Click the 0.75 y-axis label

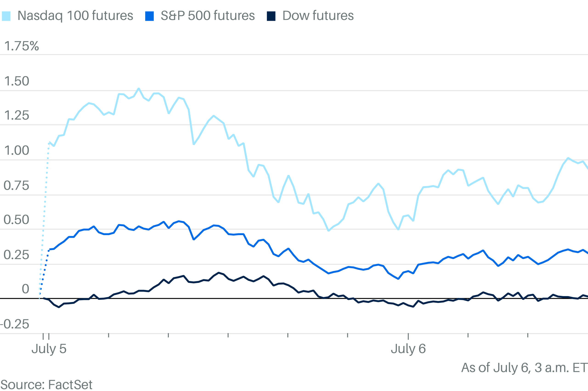[x=16, y=186]
